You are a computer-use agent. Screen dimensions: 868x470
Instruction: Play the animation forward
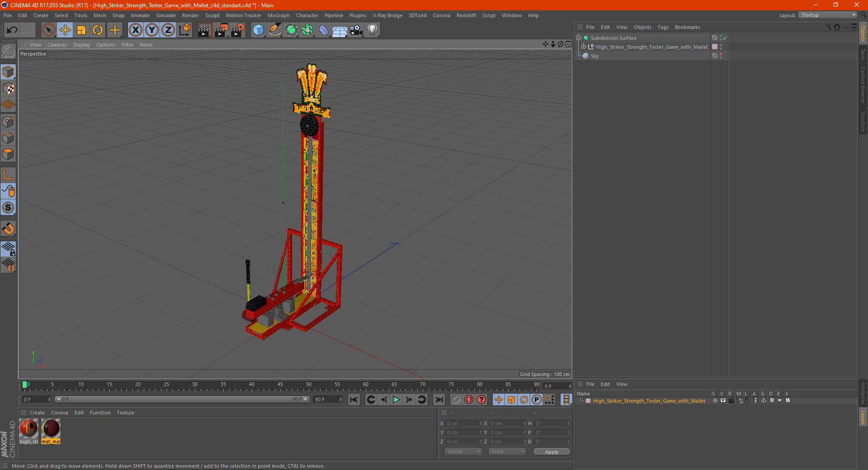[x=396, y=399]
